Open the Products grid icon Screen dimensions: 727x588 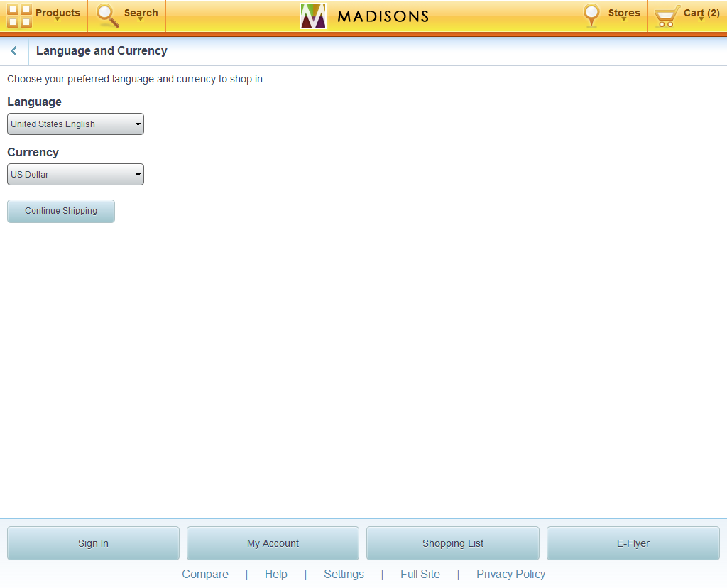point(18,16)
